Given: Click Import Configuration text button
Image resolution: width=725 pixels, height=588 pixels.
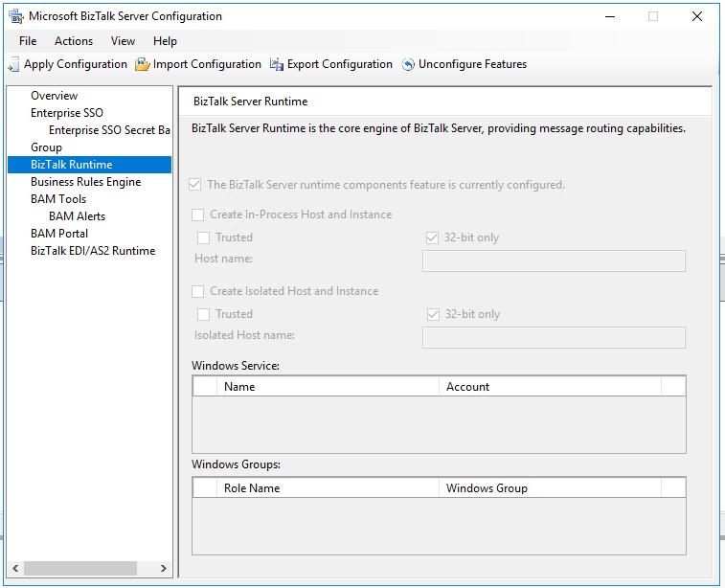Looking at the screenshot, I should (x=207, y=64).
